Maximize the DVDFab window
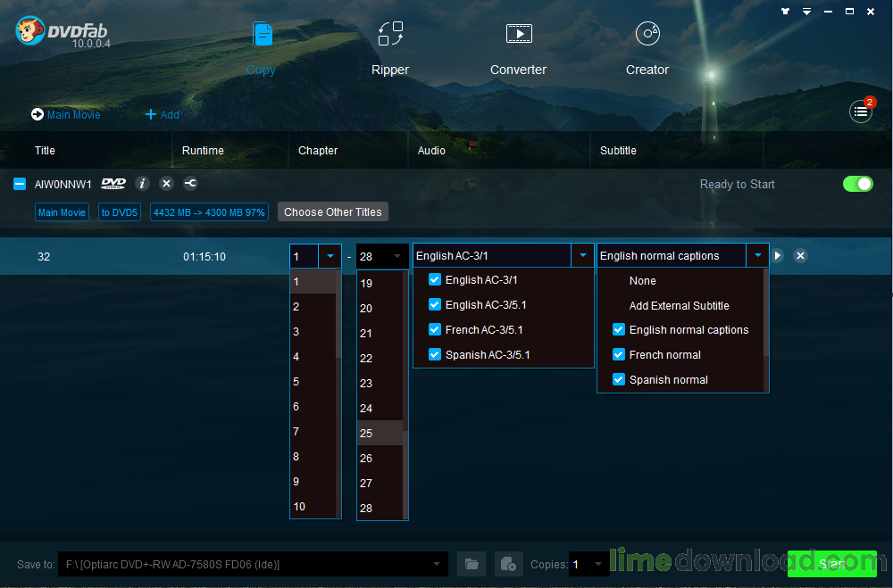Image resolution: width=893 pixels, height=588 pixels. (x=849, y=11)
